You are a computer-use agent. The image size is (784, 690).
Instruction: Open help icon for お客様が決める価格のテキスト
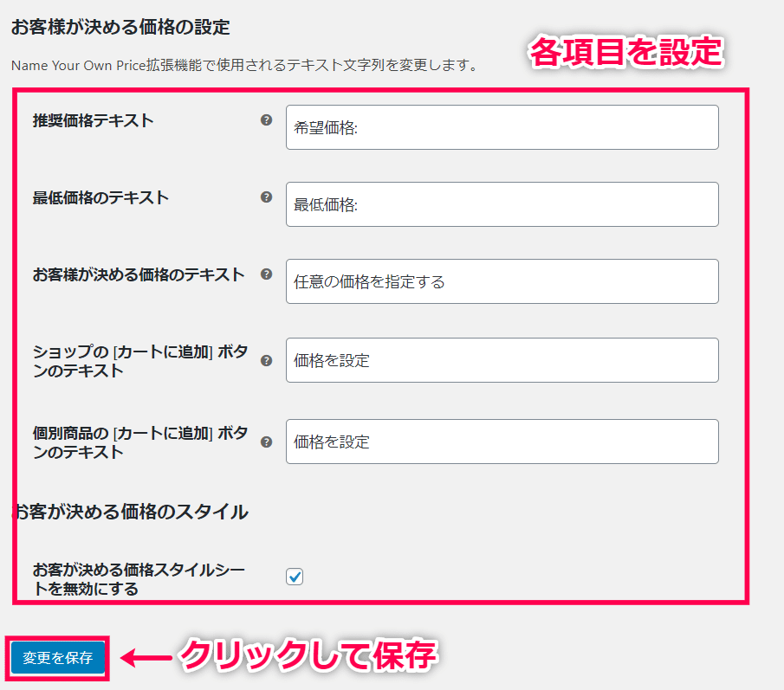click(267, 274)
